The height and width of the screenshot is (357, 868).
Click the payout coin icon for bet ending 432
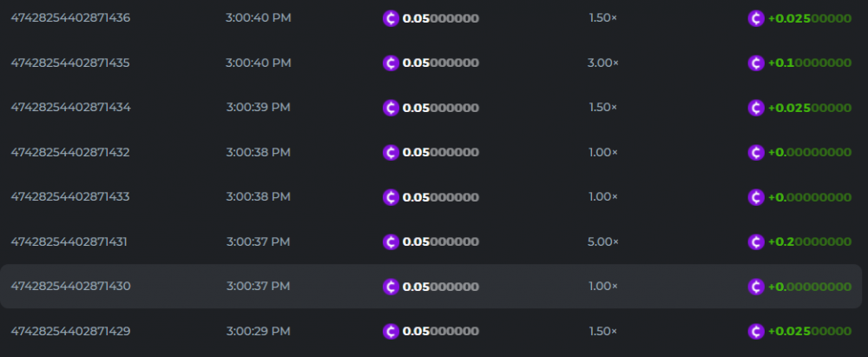(757, 152)
